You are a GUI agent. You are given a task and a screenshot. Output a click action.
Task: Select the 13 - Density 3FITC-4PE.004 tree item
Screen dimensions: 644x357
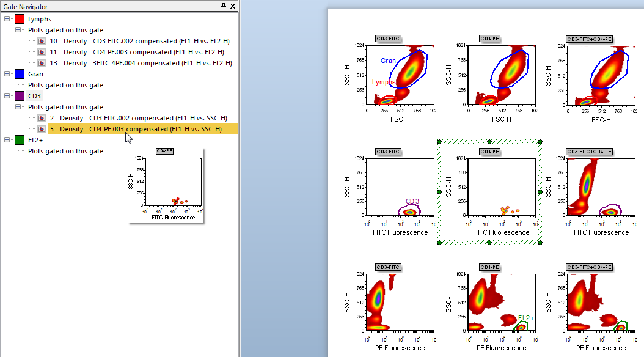pos(141,63)
